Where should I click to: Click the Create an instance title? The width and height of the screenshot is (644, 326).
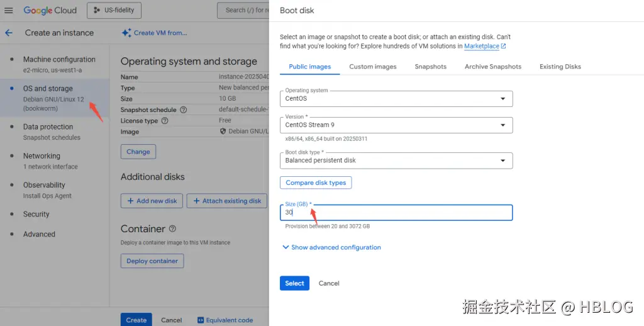[x=59, y=33]
